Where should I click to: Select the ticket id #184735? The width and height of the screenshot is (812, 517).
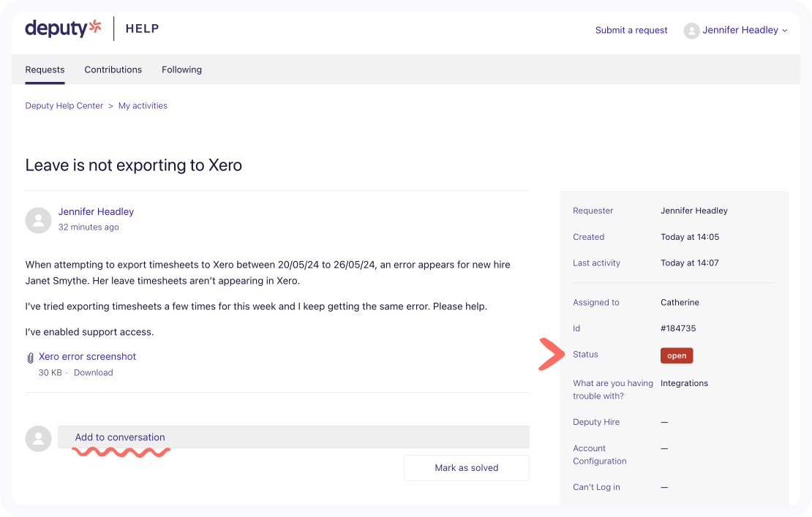678,328
